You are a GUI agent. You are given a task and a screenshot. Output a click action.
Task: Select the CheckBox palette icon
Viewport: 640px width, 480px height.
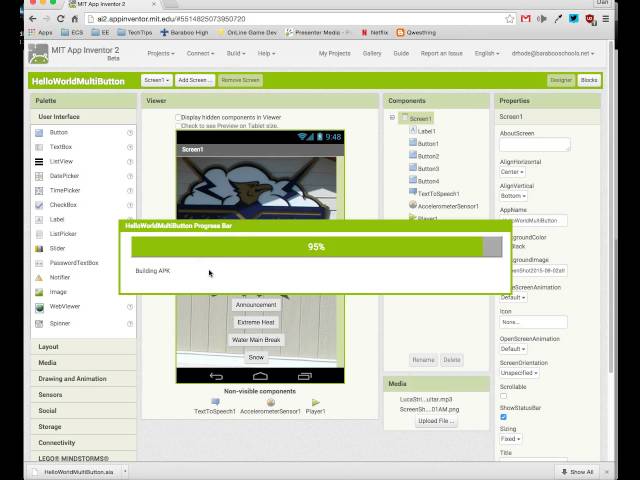point(39,205)
